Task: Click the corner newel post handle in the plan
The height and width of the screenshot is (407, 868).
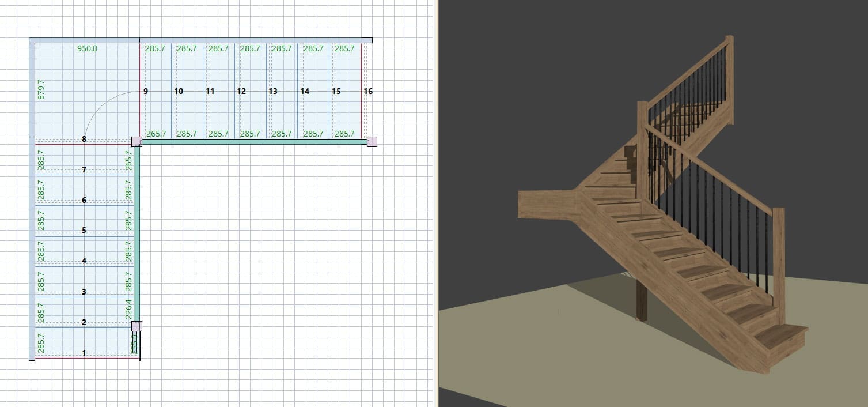Action: [x=137, y=142]
